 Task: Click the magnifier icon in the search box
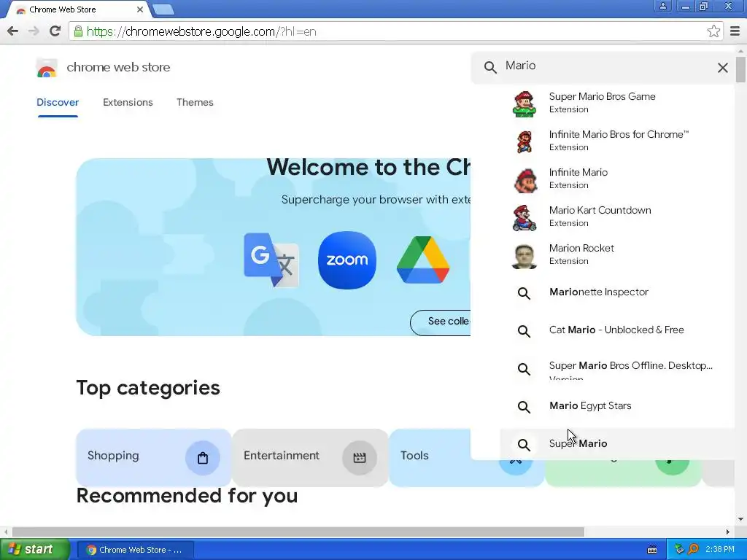[x=490, y=67]
